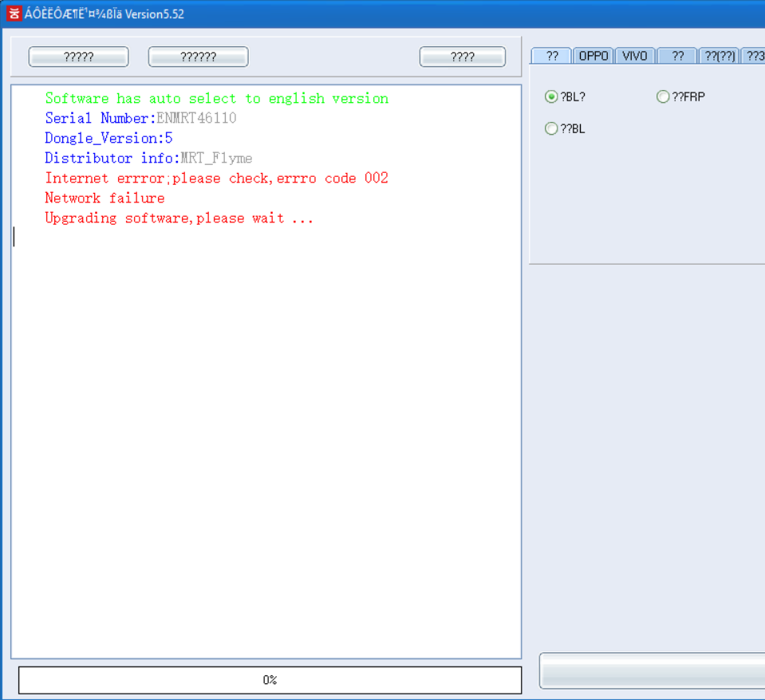Image resolution: width=765 pixels, height=700 pixels.
Task: Open the ??(??) tab
Action: coord(720,56)
